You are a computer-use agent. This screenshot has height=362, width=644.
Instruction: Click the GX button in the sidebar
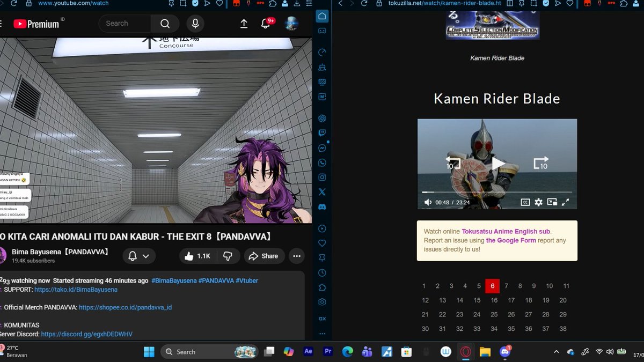click(x=322, y=319)
